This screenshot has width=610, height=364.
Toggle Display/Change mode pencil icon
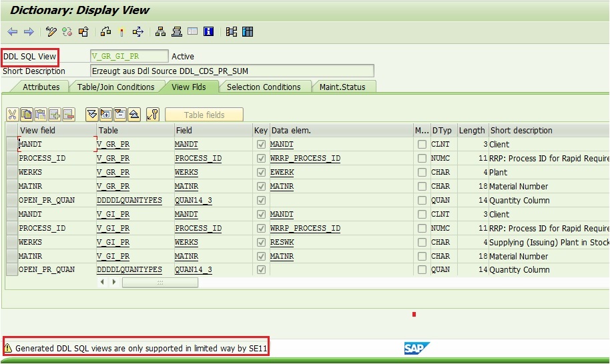(51, 32)
